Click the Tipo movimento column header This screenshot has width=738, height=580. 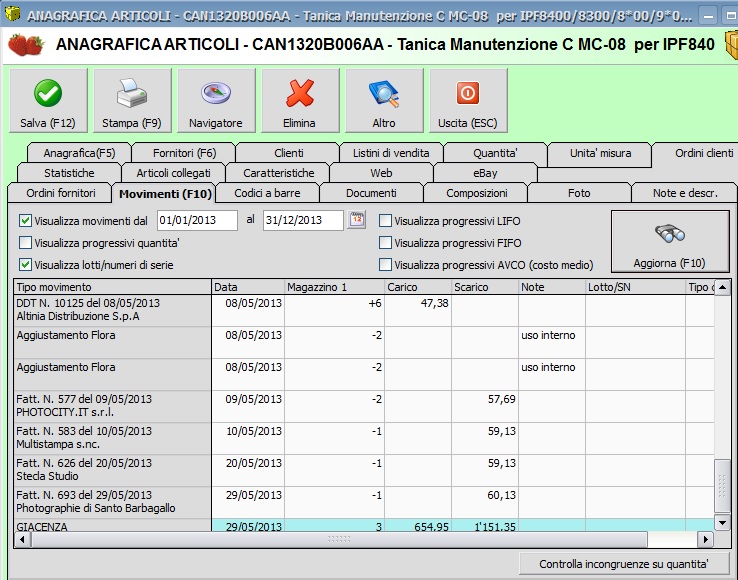[x=112, y=287]
